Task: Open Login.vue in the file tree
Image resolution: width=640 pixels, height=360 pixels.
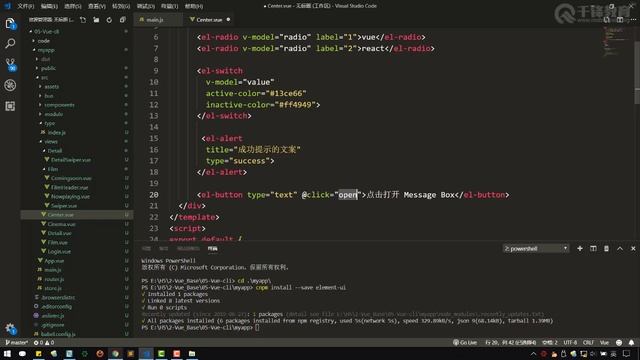Action: click(x=59, y=251)
